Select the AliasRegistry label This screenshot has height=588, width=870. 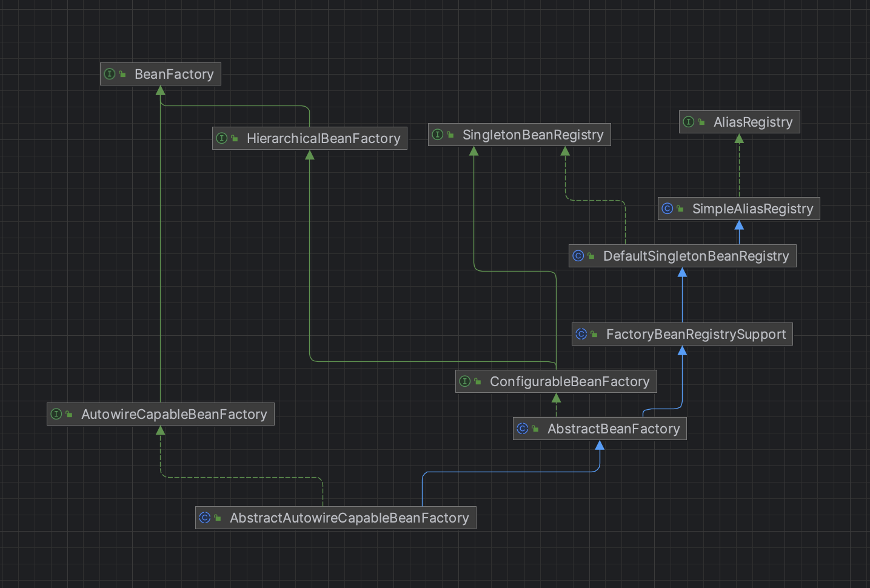753,122
